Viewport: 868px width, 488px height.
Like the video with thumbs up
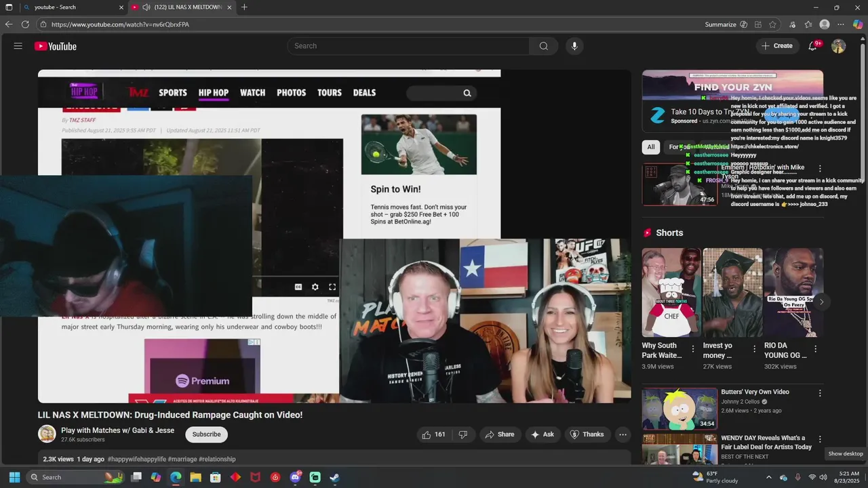pos(433,434)
